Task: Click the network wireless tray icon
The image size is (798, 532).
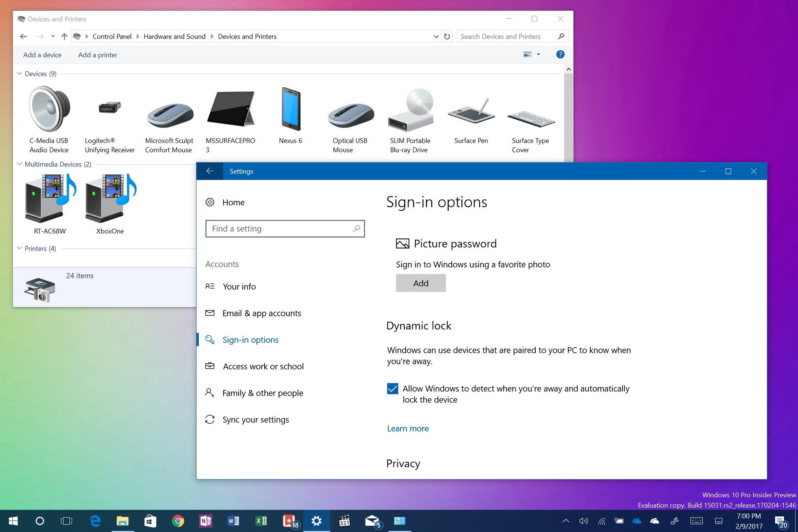Action: tap(602, 521)
